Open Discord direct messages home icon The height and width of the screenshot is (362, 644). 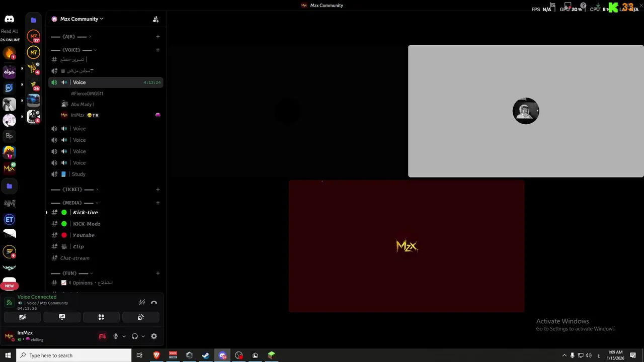(9, 19)
